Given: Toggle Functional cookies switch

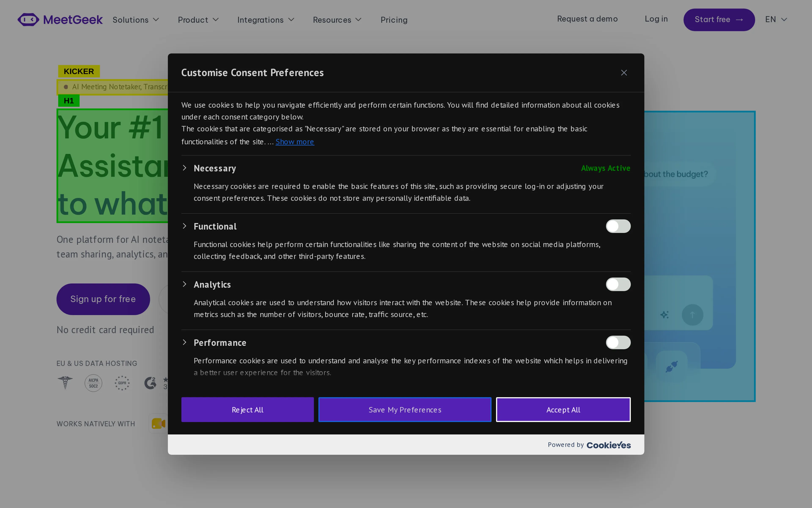Looking at the screenshot, I should 618,226.
